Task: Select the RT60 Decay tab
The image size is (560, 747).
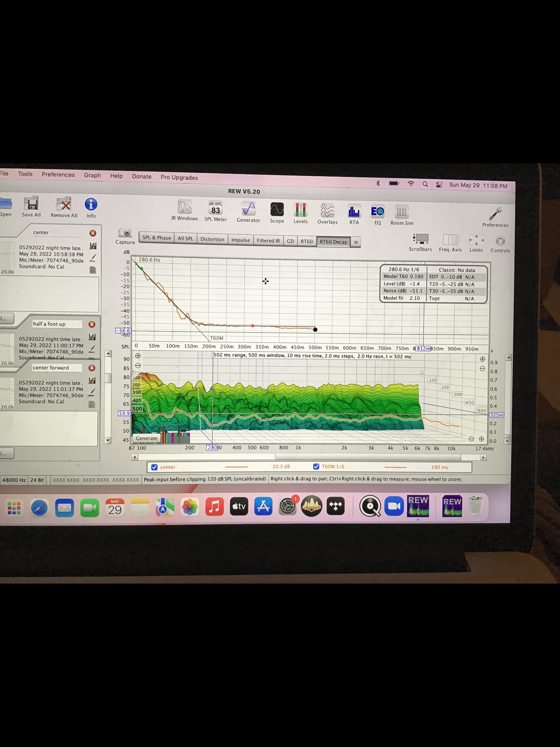Action: point(333,242)
